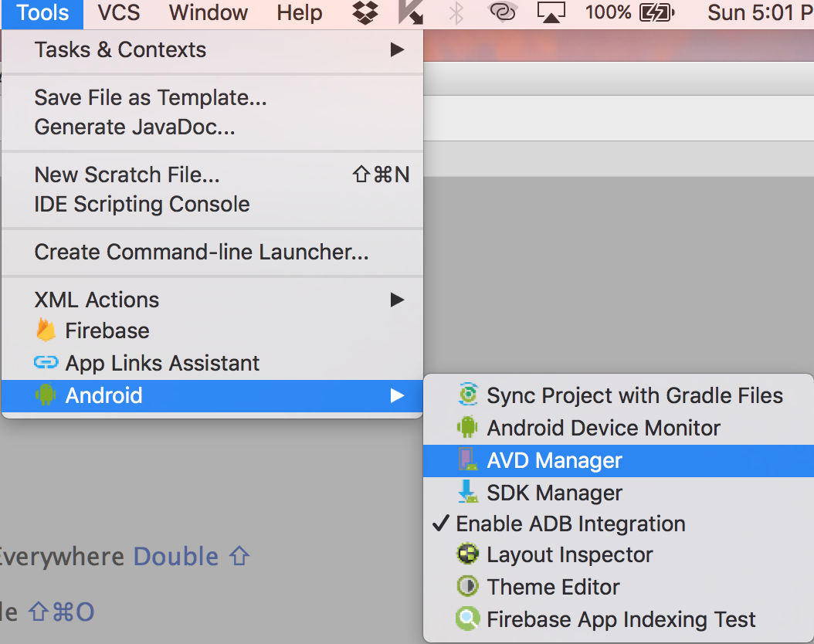Click the Creative Cloud menu bar icon

(503, 12)
